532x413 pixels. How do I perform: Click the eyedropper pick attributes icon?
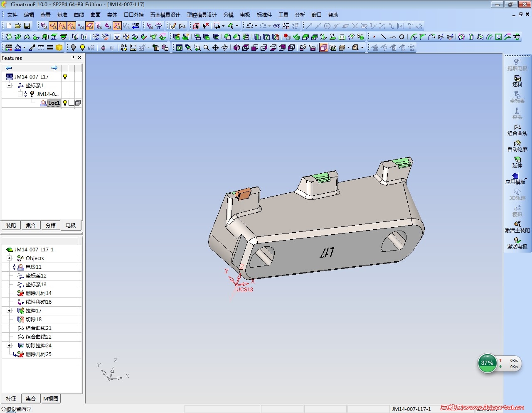[32, 48]
